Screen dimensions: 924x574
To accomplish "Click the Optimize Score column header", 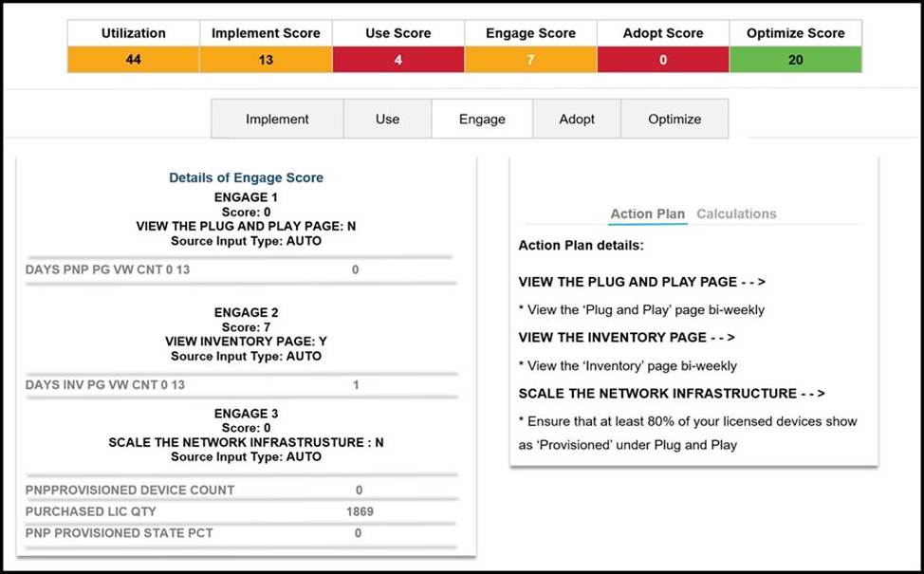I will coord(795,33).
